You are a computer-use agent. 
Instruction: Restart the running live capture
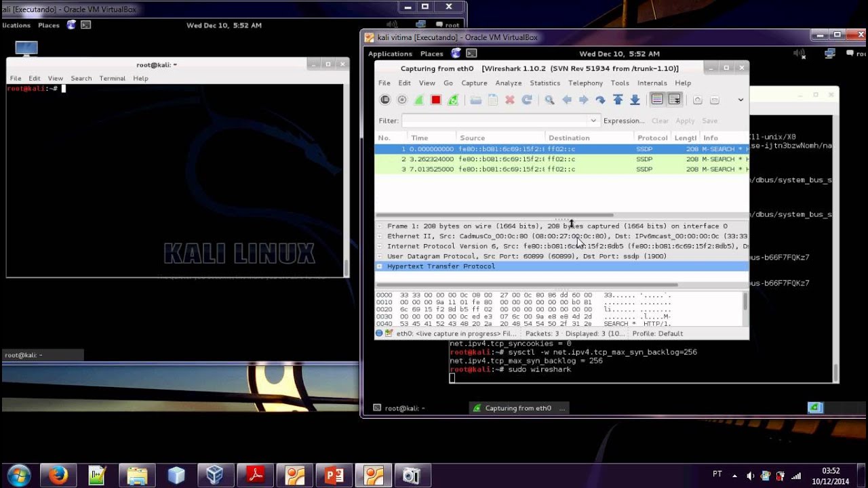point(452,100)
